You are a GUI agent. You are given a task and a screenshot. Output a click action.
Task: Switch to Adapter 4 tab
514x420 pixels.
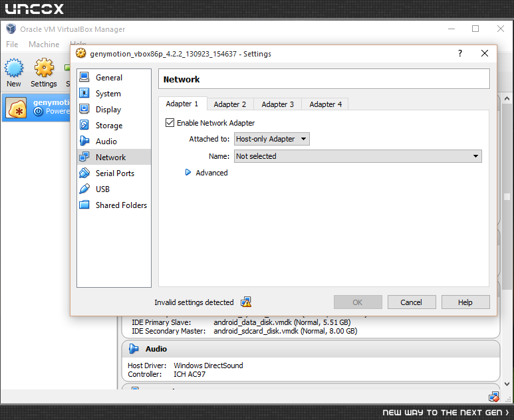[326, 104]
